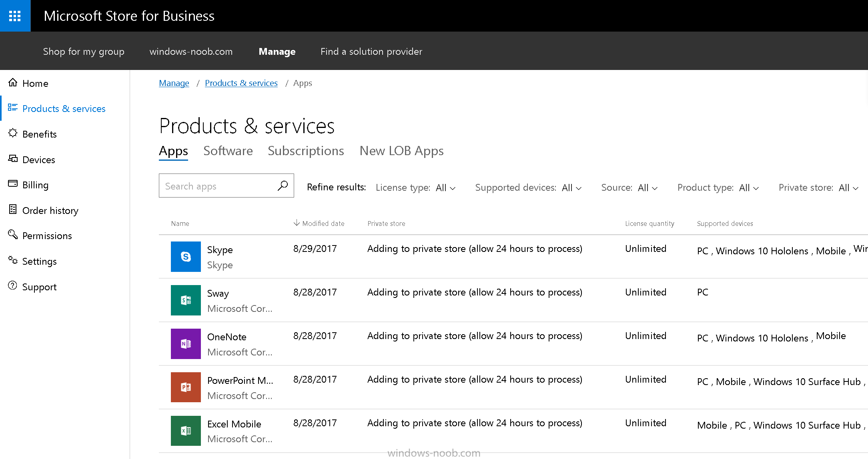
Task: Click the Sway app icon
Action: [186, 300]
